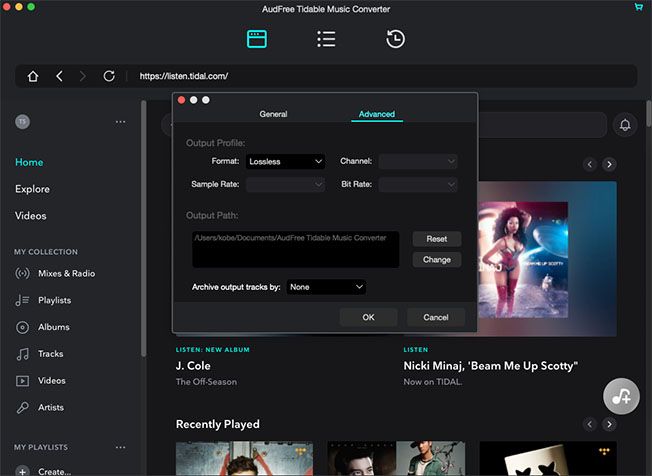Image resolution: width=652 pixels, height=476 pixels.
Task: Switch to the General tab
Action: pyautogui.click(x=273, y=114)
